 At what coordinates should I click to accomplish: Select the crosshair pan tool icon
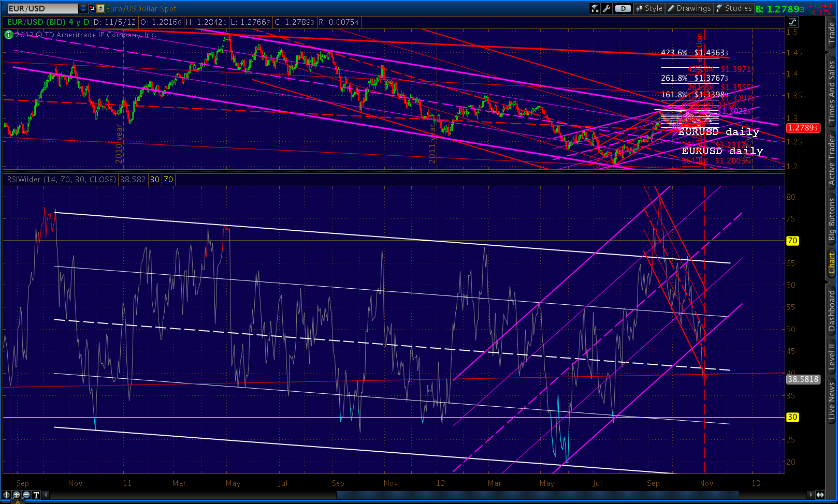click(x=7, y=495)
